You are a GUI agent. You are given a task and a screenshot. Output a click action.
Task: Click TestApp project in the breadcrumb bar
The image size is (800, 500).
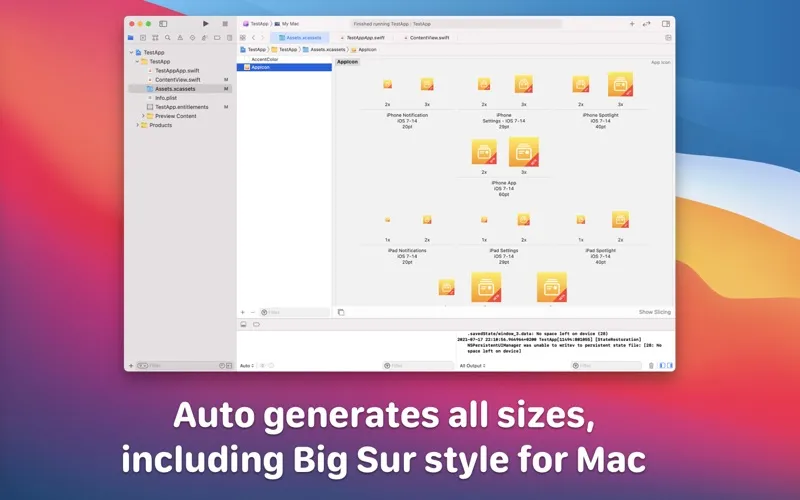pos(254,49)
